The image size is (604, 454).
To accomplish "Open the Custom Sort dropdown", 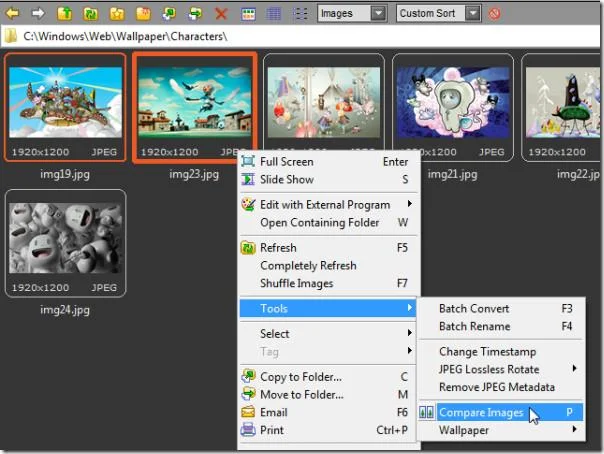I will tap(438, 13).
